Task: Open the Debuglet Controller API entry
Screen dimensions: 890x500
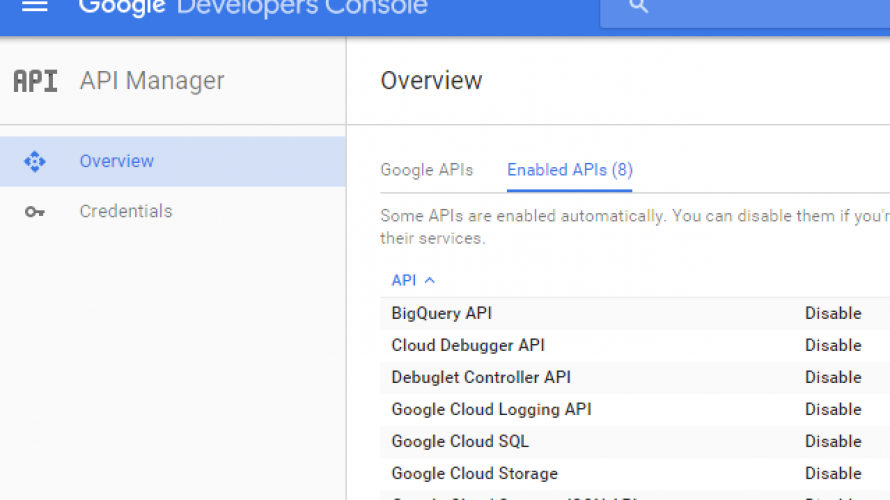Action: point(481,377)
